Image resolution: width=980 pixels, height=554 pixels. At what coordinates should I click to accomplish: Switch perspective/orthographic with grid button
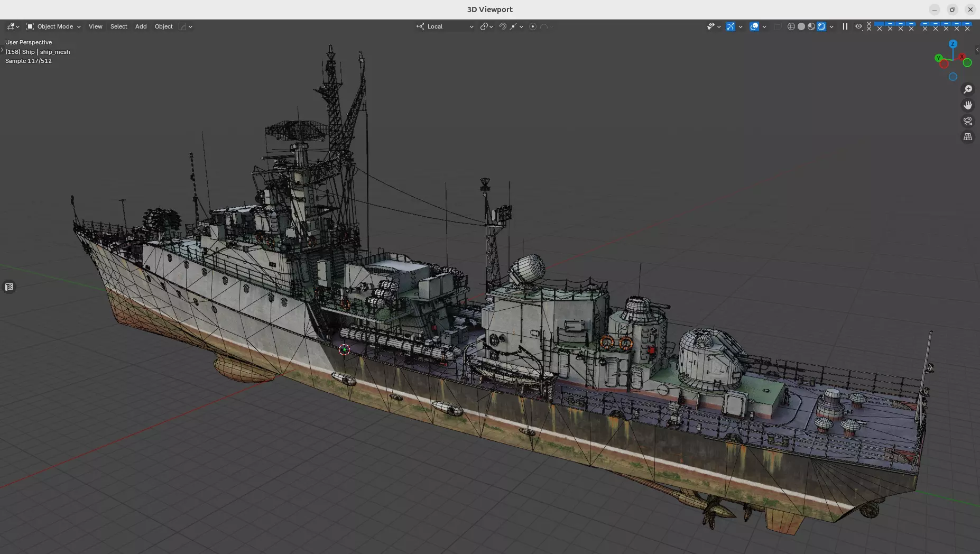click(x=968, y=137)
